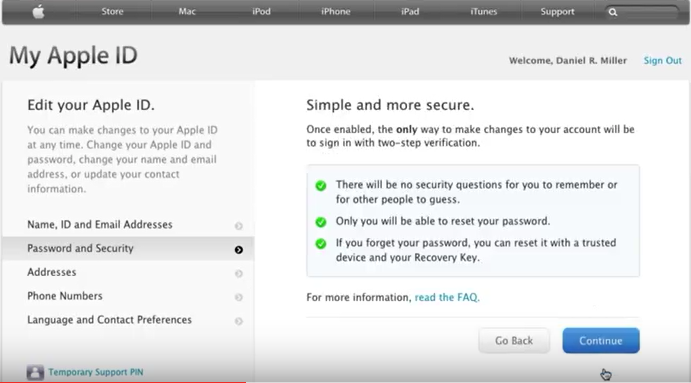
Task: Open the Store menu item
Action: point(112,11)
